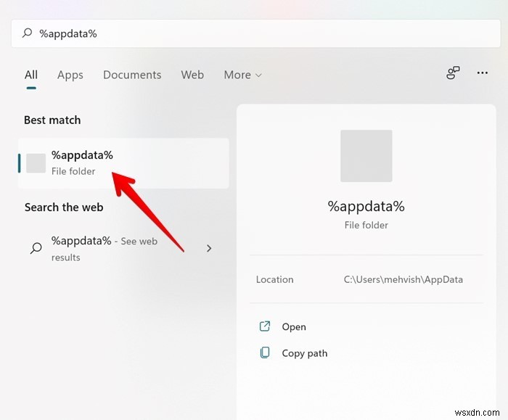Expand web results chevron arrow

[209, 248]
